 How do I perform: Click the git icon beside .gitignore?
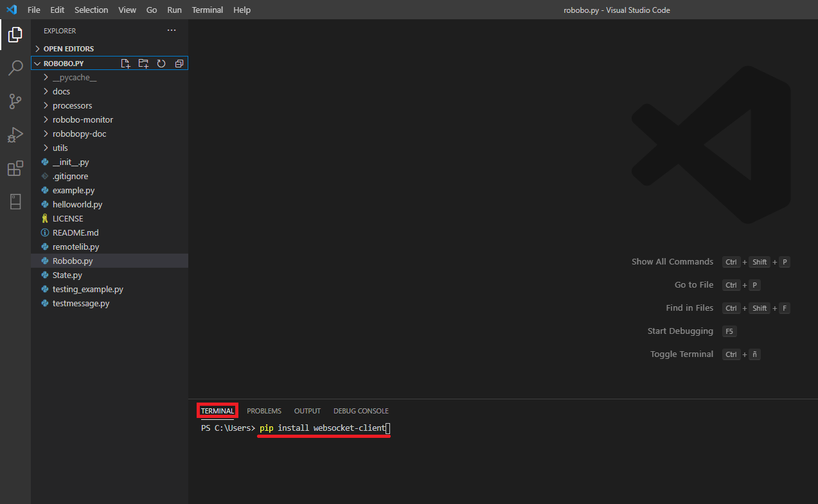[x=45, y=177]
